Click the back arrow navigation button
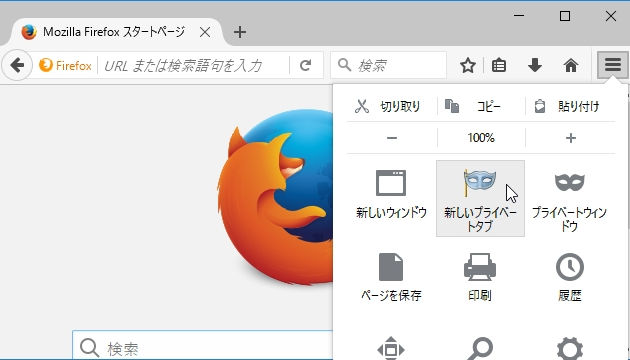This screenshot has height=360, width=630. (x=17, y=65)
